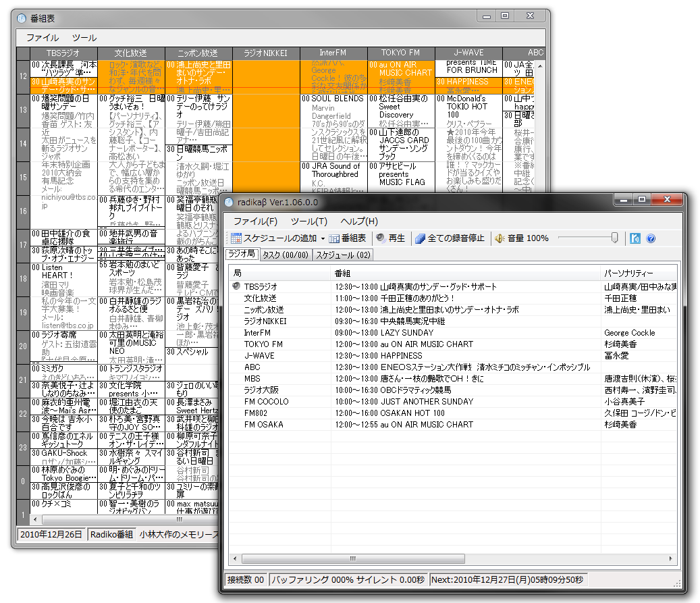Click the station list scroll right arrow
Viewport: 700px width, 603px height.
click(670, 559)
